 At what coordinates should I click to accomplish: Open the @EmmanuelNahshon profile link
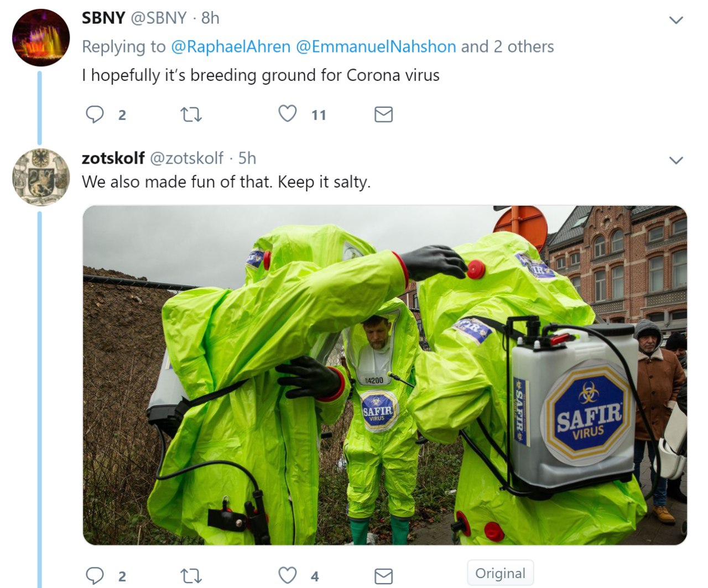(376, 46)
